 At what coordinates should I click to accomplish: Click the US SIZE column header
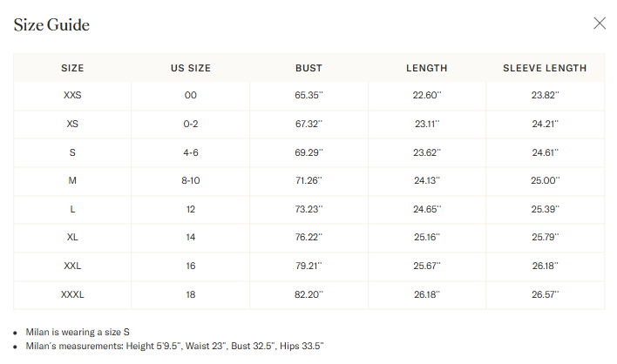(191, 68)
